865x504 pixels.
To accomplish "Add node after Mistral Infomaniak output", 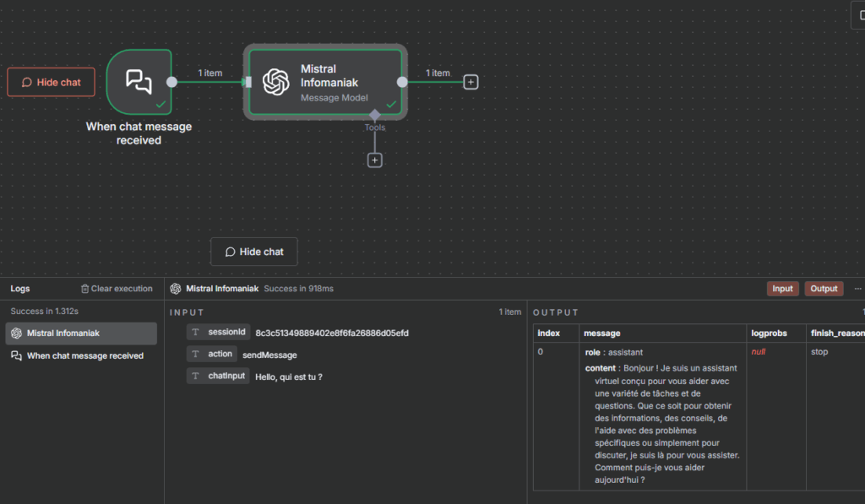I will (x=471, y=82).
